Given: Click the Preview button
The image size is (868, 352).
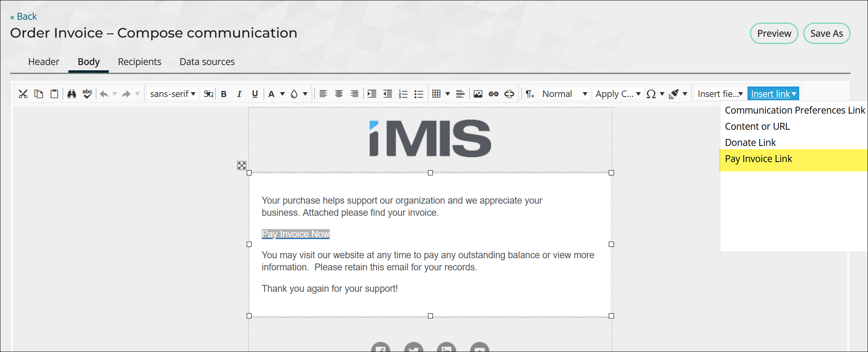Looking at the screenshot, I should point(774,34).
